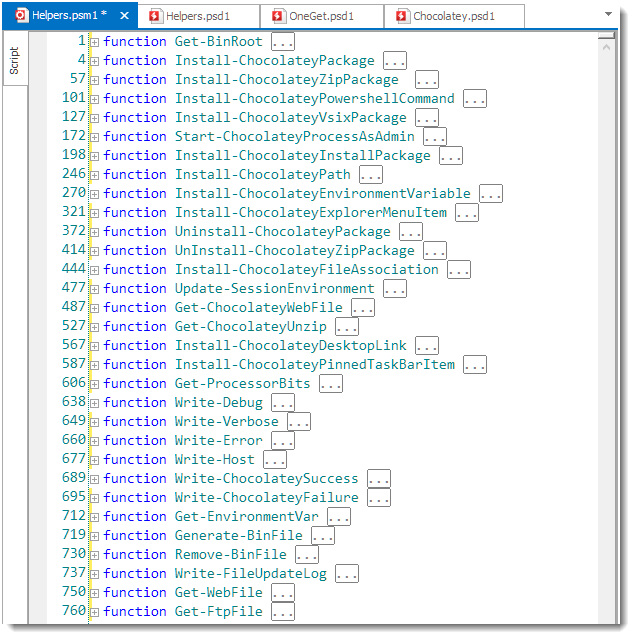The height and width of the screenshot is (639, 635).
Task: Click the Helpers.psd1 file icon
Action: [x=155, y=16]
